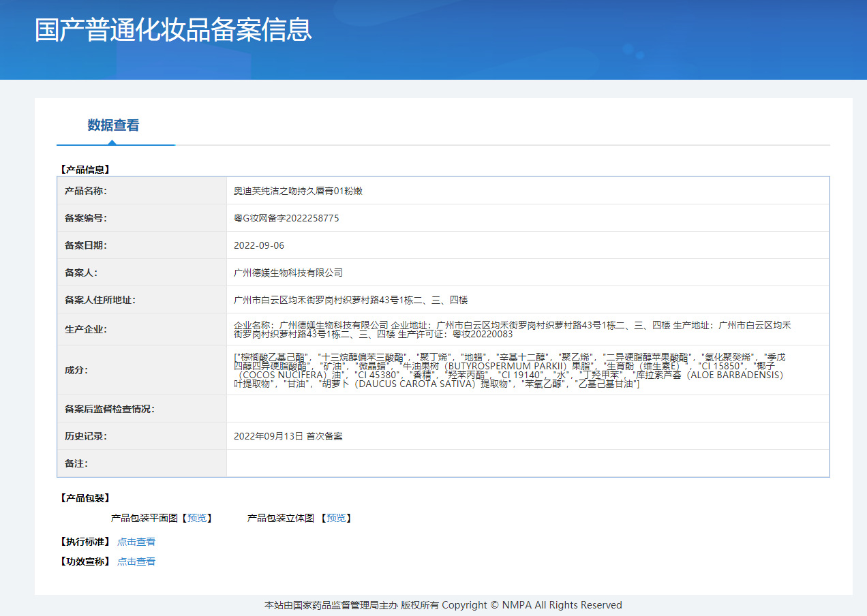This screenshot has width=867, height=616.
Task: Click the 【功效宣称】 label
Action: [x=85, y=561]
